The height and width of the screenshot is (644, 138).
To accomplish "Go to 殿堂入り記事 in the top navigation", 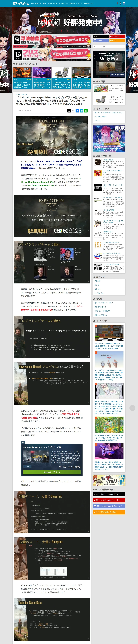I will pyautogui.click(x=52, y=4).
